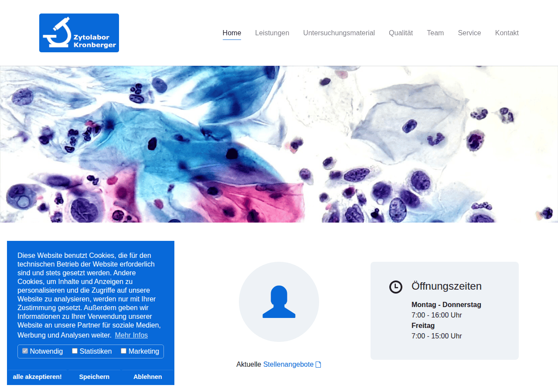Click the 7:00 - 16:00 Uhr text

(437, 315)
